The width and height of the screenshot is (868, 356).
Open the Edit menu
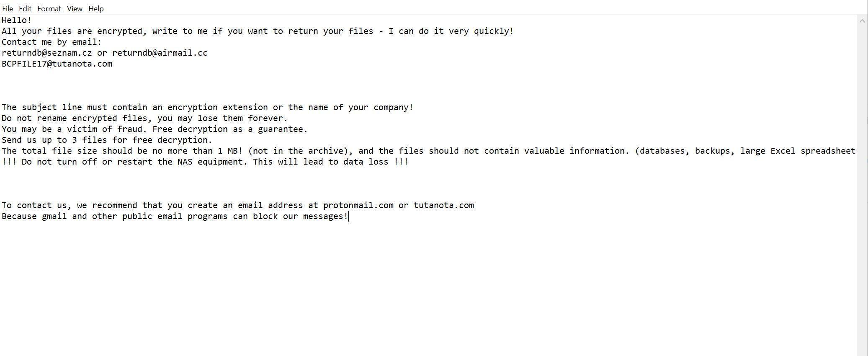(x=25, y=9)
